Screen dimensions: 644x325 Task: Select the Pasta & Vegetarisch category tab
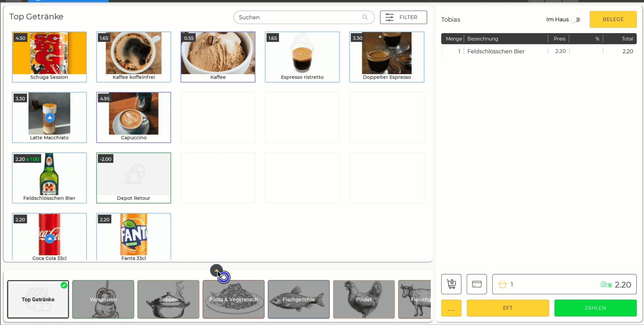pyautogui.click(x=233, y=299)
